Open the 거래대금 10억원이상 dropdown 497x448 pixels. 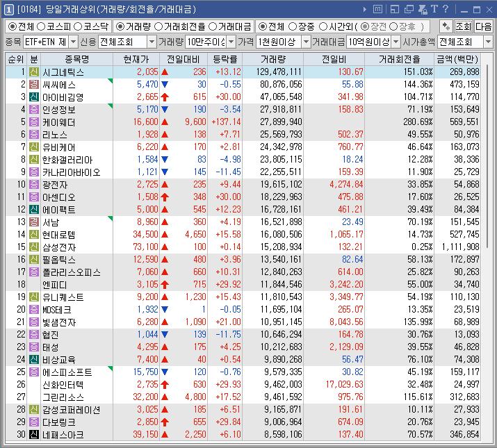pyautogui.click(x=396, y=42)
